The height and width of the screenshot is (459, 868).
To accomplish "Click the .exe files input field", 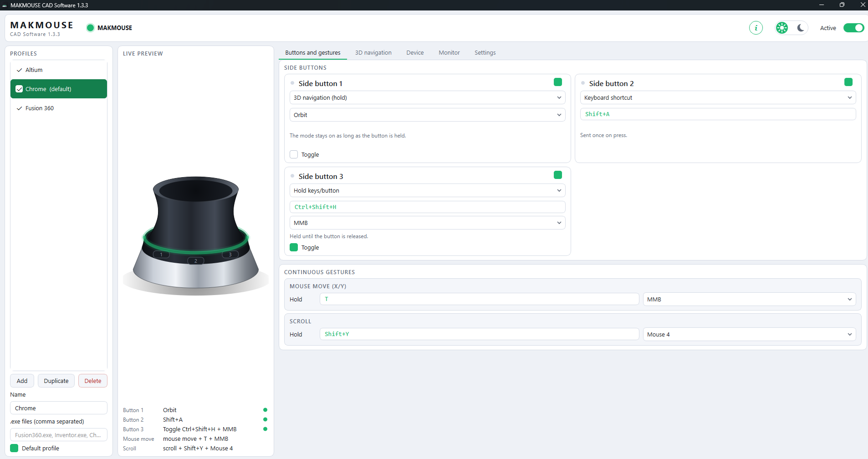I will pos(59,435).
